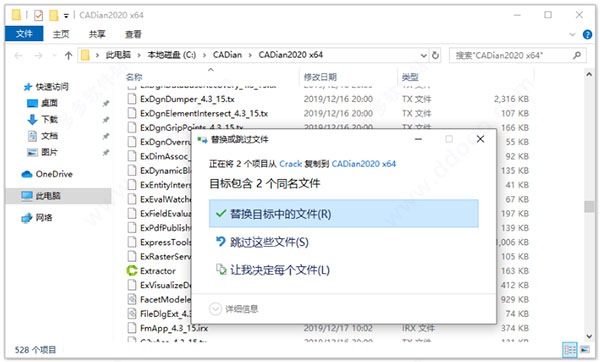Open the 共享 ribbon tab

click(x=97, y=34)
